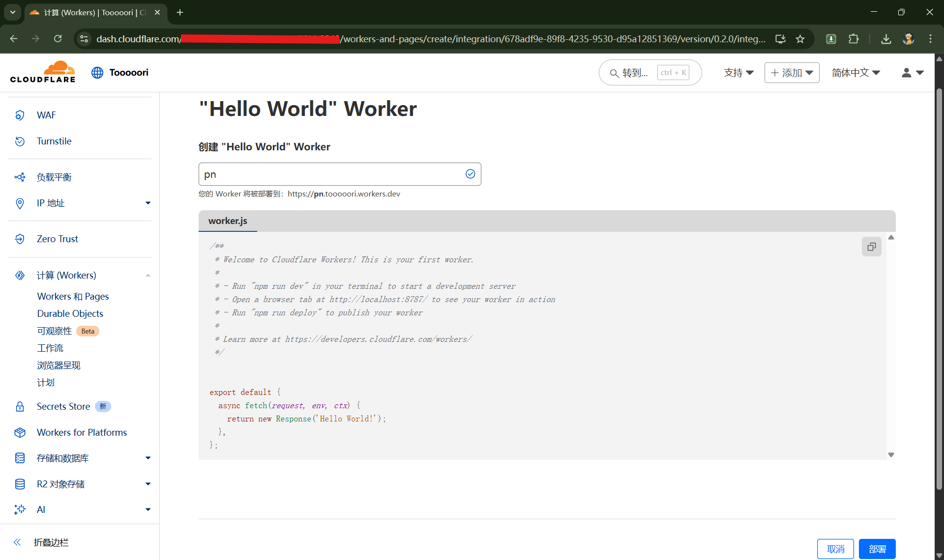Open the WAF shield icon in sidebar
The height and width of the screenshot is (560, 944).
coord(20,115)
